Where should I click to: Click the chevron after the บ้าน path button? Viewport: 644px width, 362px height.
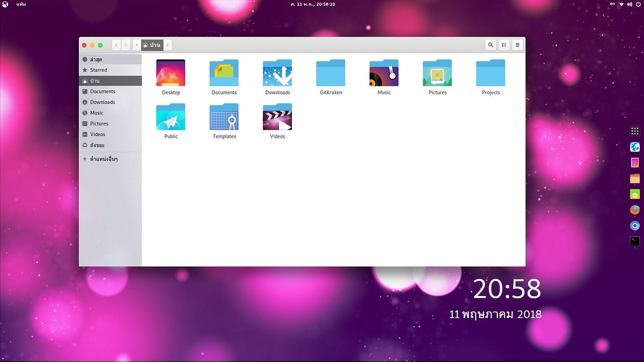167,45
